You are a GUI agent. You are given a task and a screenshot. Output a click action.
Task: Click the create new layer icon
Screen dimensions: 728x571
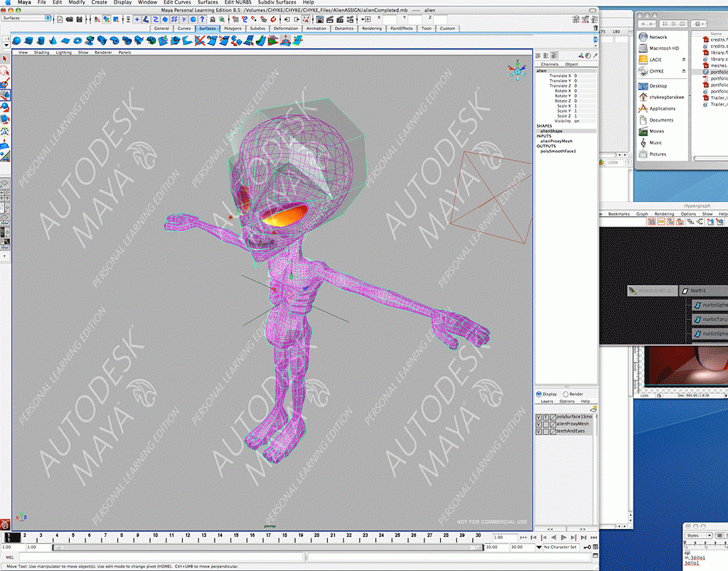point(594,410)
